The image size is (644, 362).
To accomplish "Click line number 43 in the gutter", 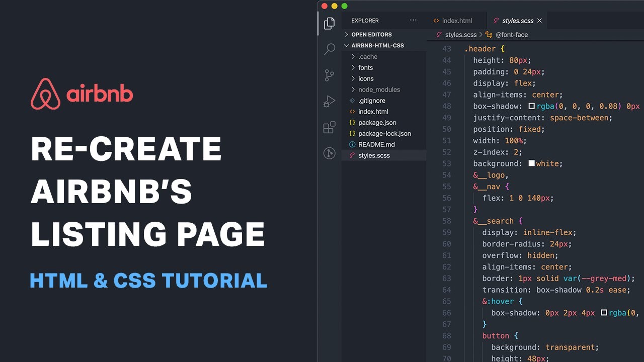I will point(446,49).
